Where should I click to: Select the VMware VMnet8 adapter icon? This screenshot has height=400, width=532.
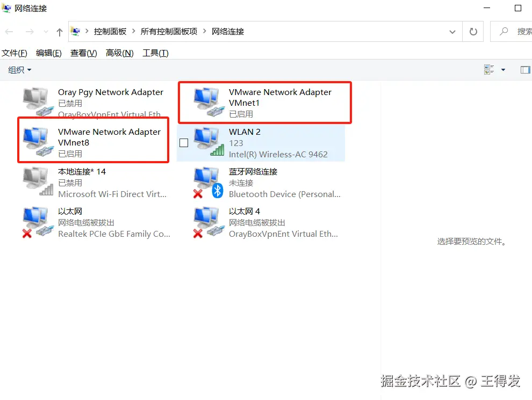pyautogui.click(x=38, y=142)
